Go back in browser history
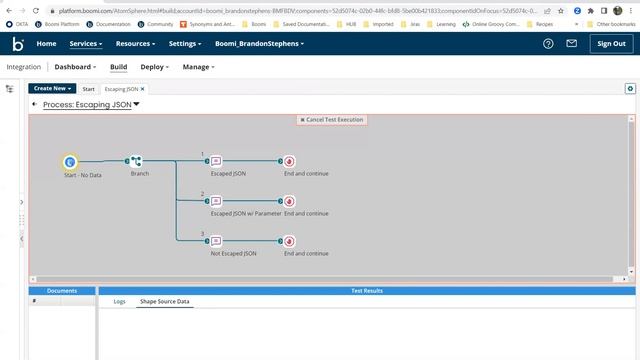Screen dimensions: 640x360 click(9, 11)
